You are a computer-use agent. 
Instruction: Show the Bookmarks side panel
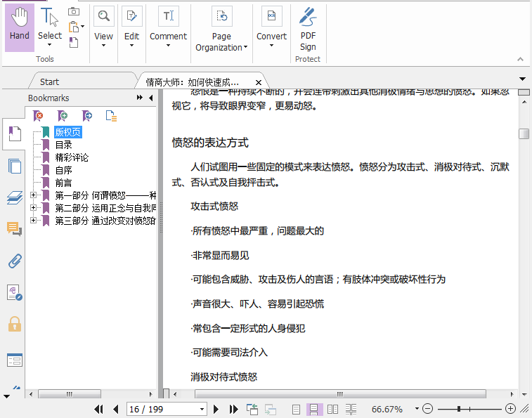(14, 133)
